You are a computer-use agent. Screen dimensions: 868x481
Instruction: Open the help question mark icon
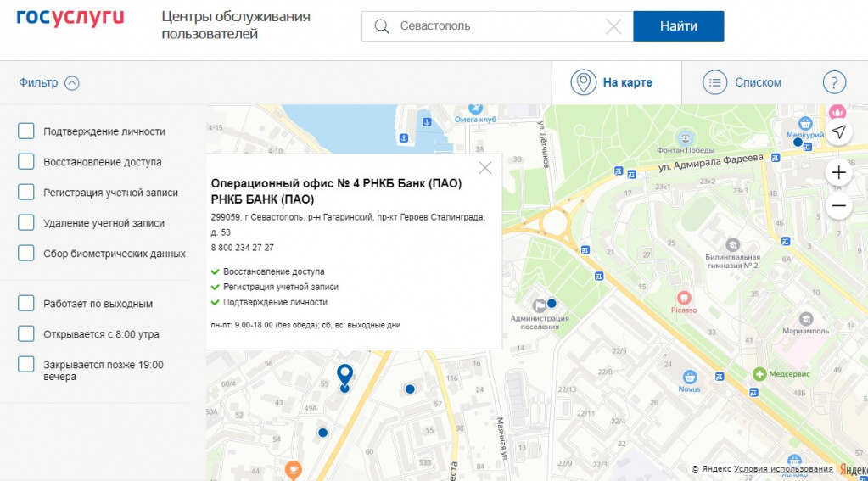834,82
